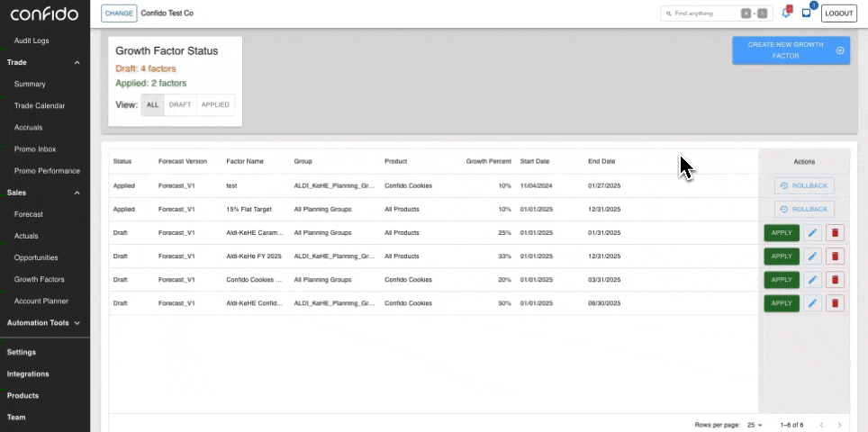Image resolution: width=868 pixels, height=432 pixels.
Task: Rollback the 15% Flat Target factor
Action: pyautogui.click(x=804, y=209)
